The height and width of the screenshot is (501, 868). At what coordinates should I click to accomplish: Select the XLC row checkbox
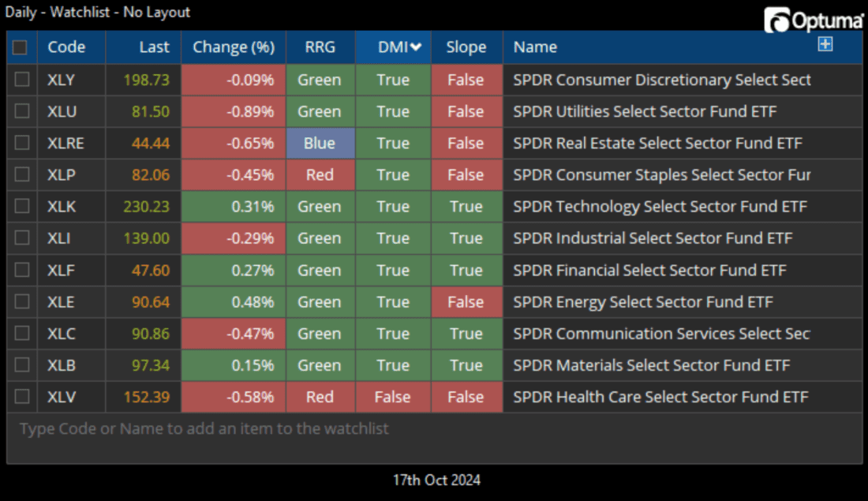(22, 333)
